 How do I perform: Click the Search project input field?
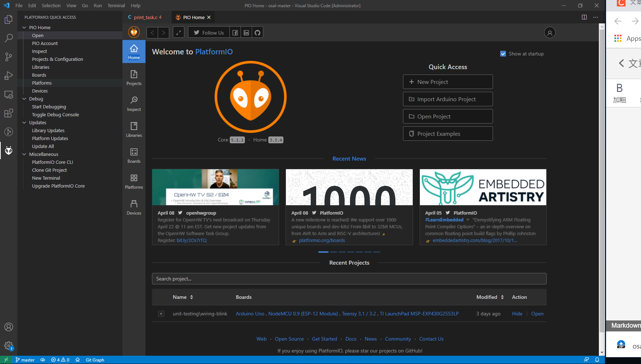point(349,279)
